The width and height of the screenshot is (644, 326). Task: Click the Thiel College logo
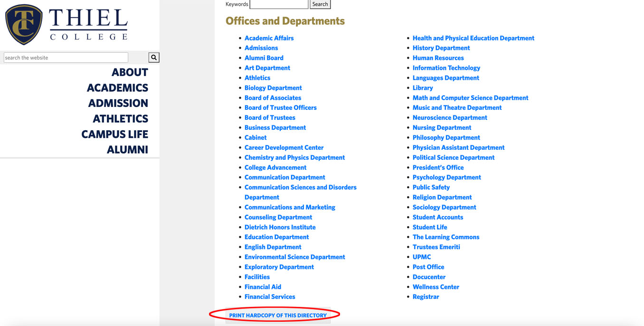tap(66, 24)
